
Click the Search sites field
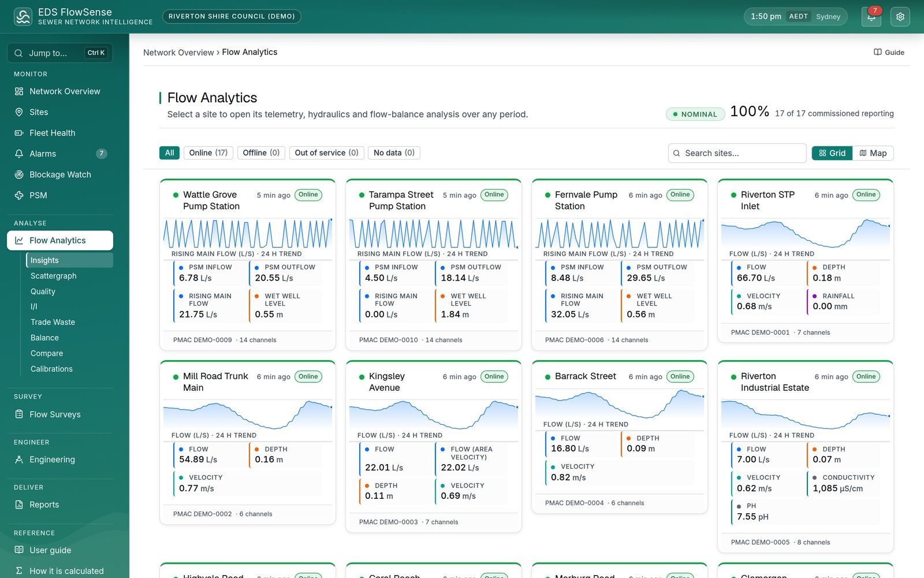pos(737,153)
